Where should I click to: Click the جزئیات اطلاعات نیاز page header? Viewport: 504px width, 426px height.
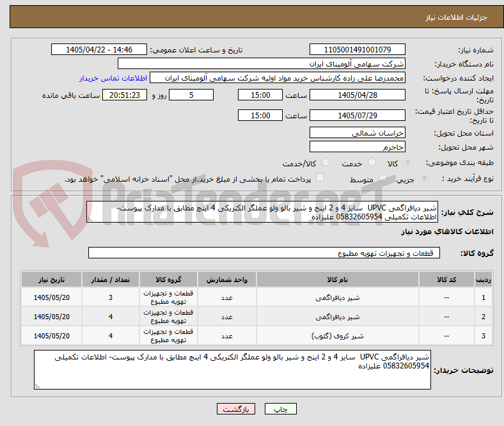(x=456, y=17)
